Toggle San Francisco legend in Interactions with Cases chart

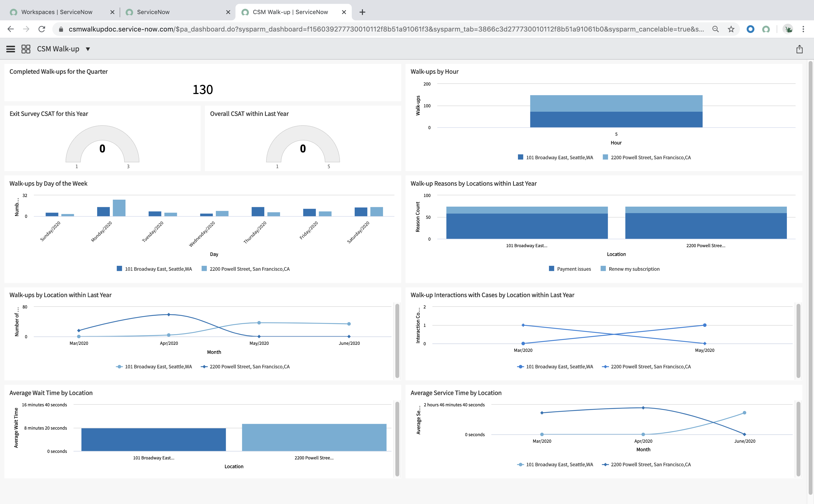[x=646, y=367]
